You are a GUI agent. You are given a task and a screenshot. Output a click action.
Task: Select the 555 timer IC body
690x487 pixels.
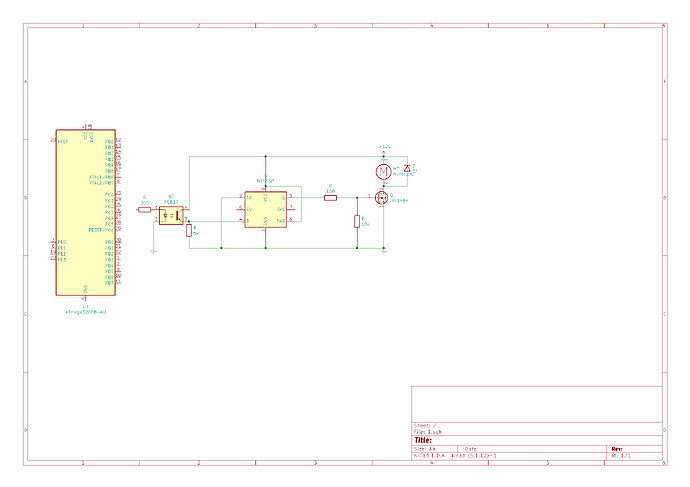(265, 209)
